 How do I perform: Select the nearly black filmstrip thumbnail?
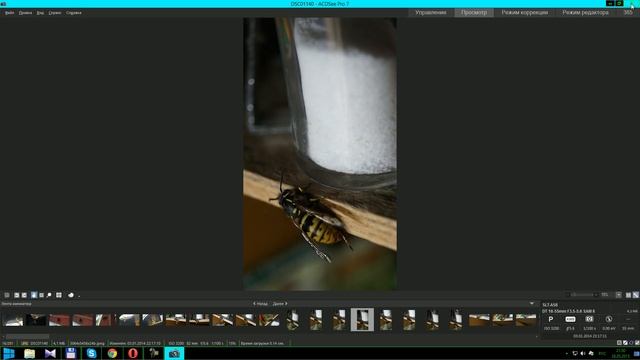[x=36, y=320]
